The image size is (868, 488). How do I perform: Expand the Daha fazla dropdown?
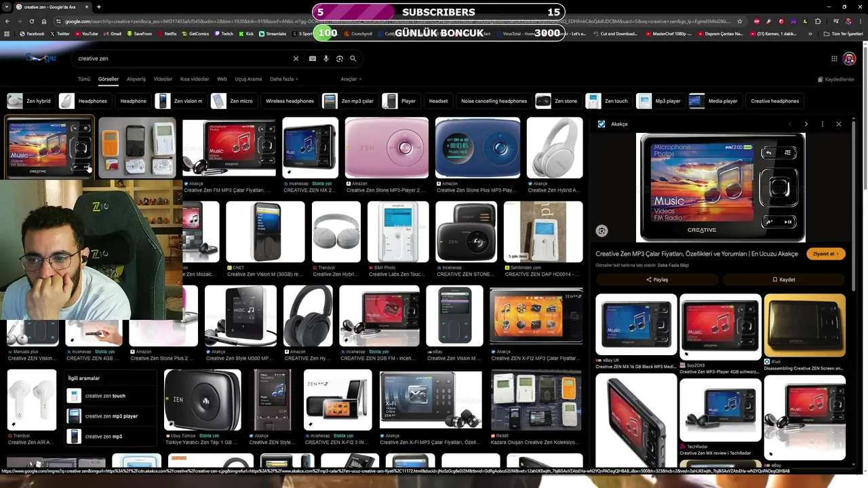coord(283,79)
